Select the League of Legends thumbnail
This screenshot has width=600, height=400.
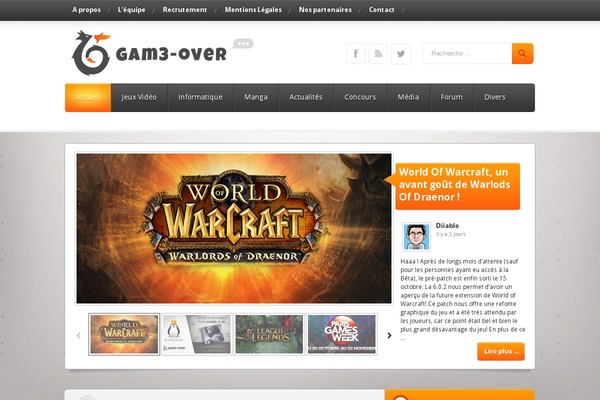[x=269, y=335]
